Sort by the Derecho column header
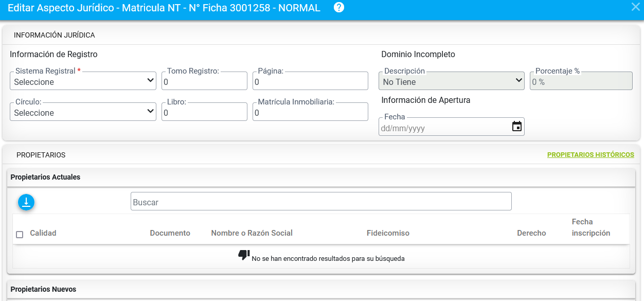 531,233
